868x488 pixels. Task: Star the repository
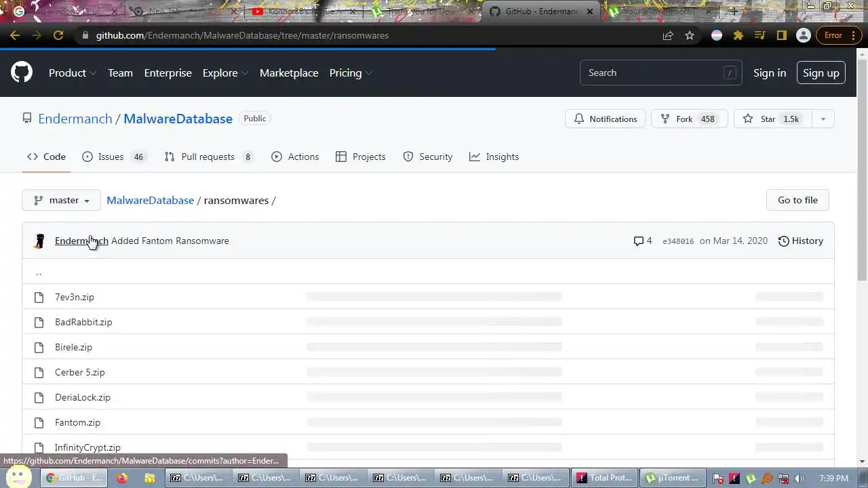tap(772, 119)
